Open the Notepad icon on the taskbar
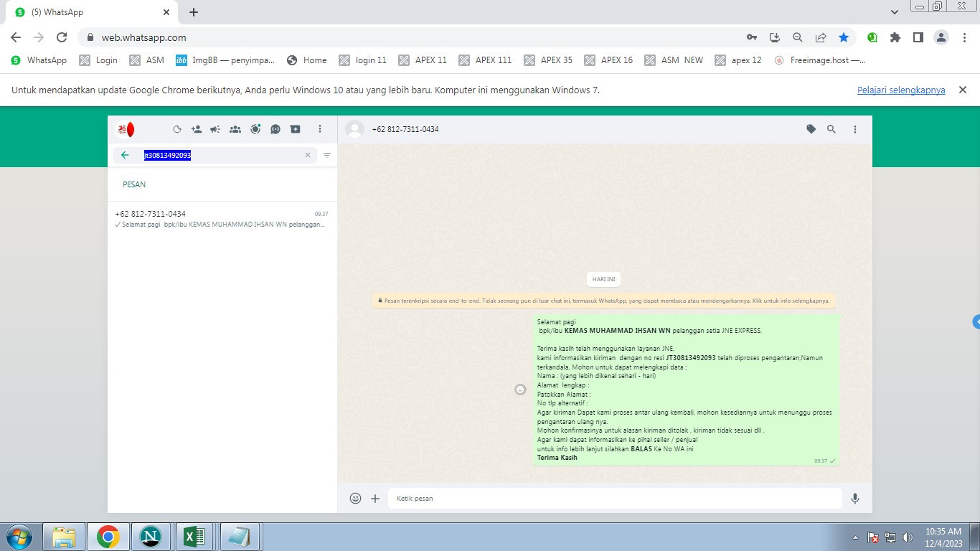980x551 pixels. tap(239, 537)
